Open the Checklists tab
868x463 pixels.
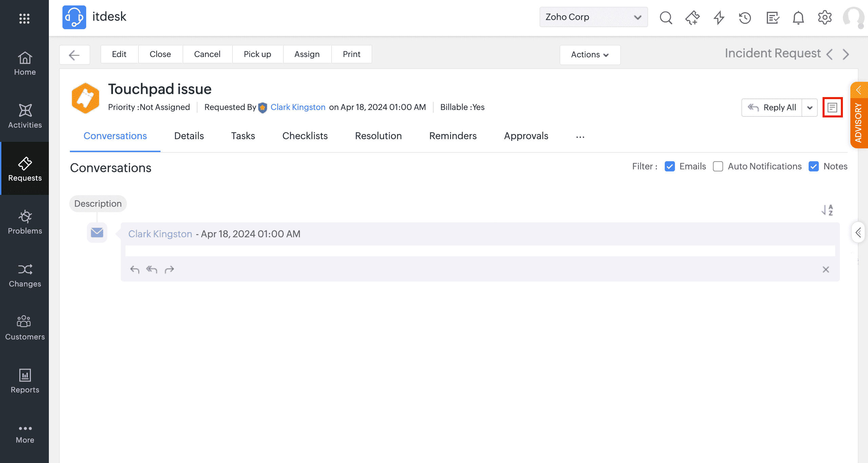tap(305, 136)
